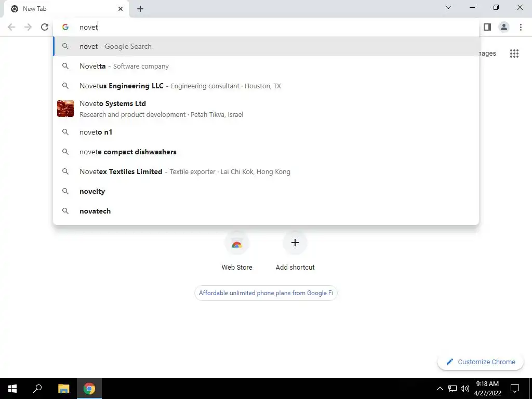
Task: Reload the page with the refresh icon
Action: click(x=45, y=27)
